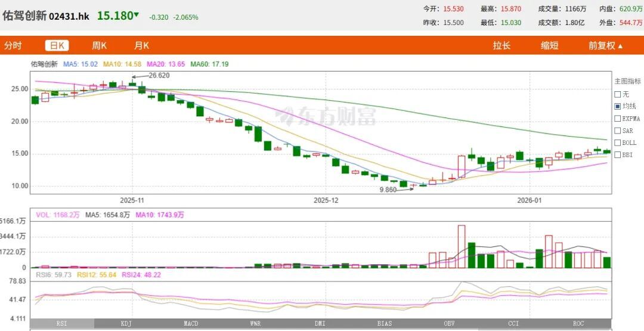The width and height of the screenshot is (644, 331).
Task: Check the 无 indicator box
Action: pyautogui.click(x=617, y=94)
